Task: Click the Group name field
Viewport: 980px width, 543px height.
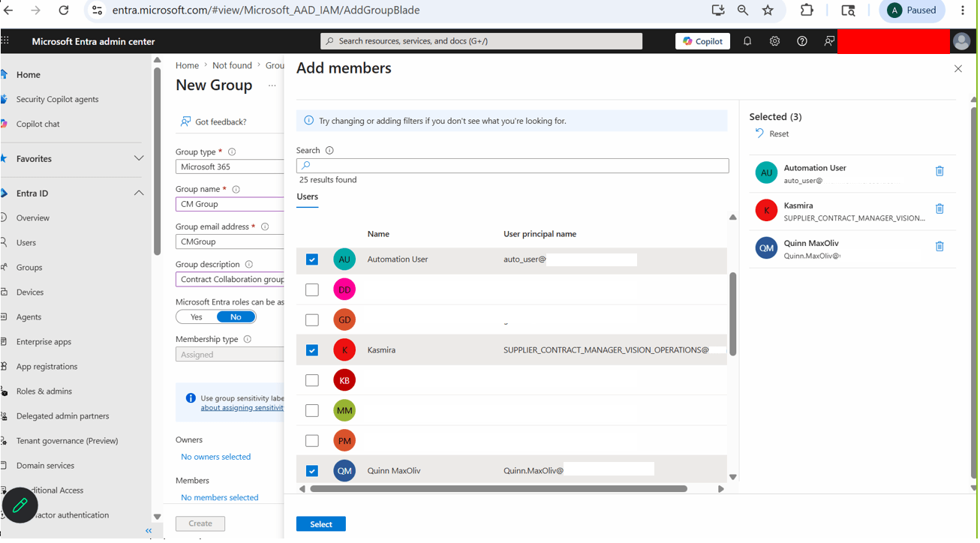Action: click(x=230, y=204)
